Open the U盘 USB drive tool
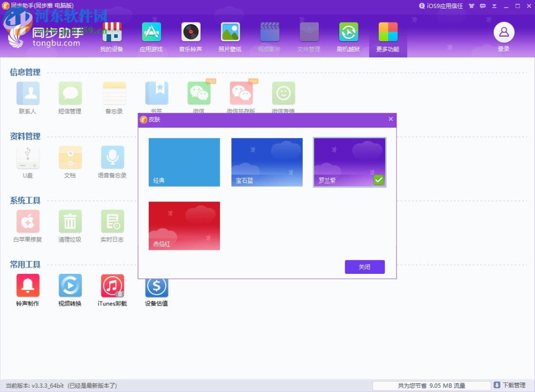The image size is (535, 392). 28,162
